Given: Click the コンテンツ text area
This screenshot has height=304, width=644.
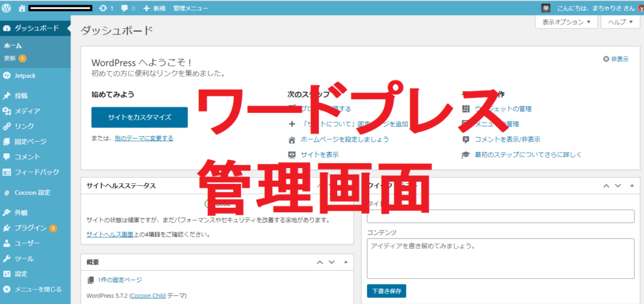Looking at the screenshot, I should [x=501, y=258].
